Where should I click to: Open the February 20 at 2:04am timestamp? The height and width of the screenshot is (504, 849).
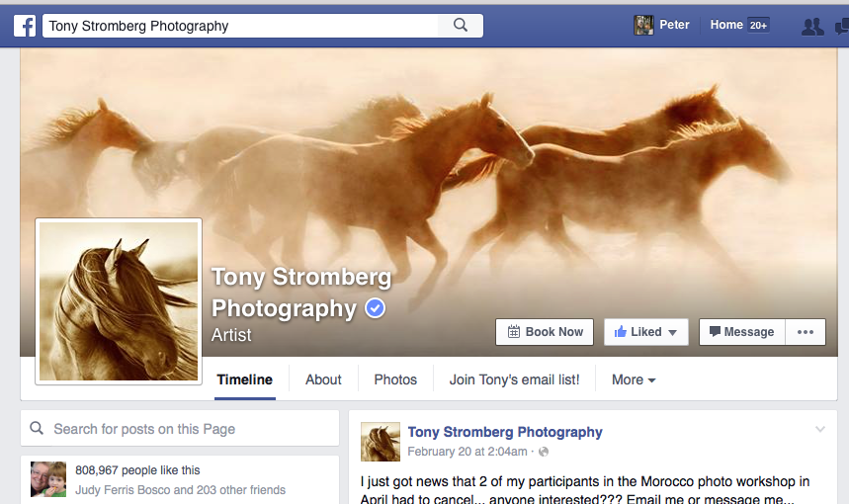[467, 452]
